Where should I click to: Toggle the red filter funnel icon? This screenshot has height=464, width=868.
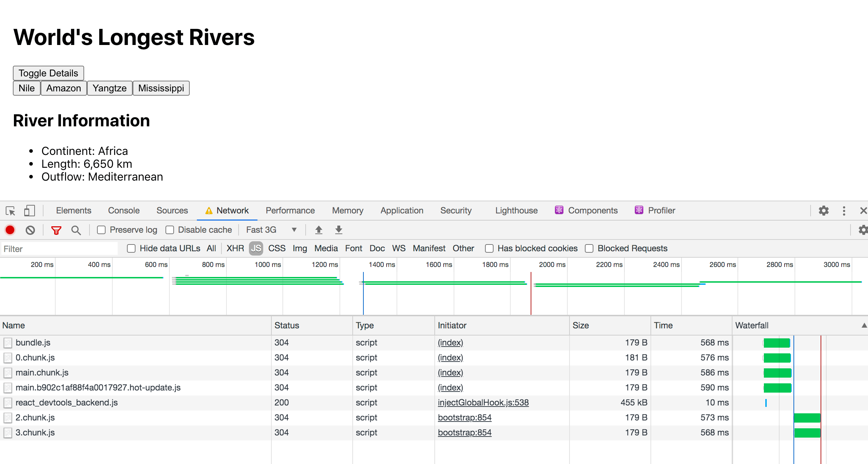click(56, 230)
